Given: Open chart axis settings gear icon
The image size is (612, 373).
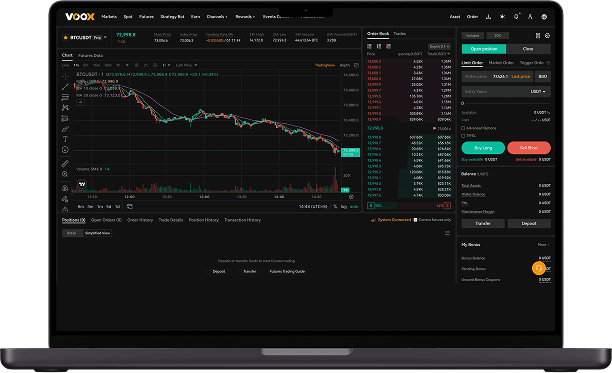Looking at the screenshot, I should click(x=351, y=197).
